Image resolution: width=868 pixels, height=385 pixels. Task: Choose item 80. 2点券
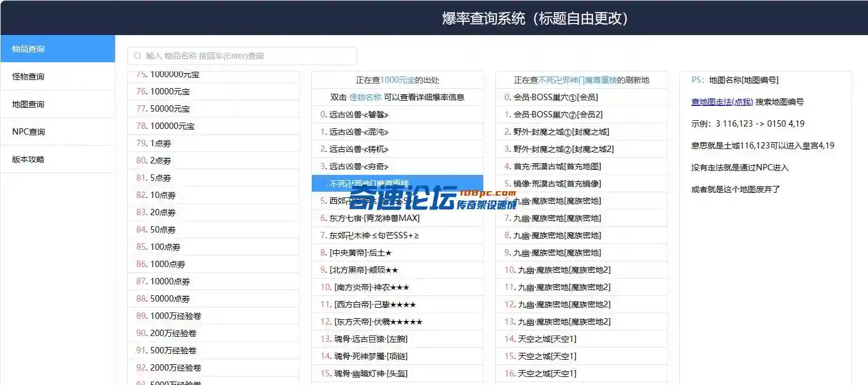pos(213,161)
